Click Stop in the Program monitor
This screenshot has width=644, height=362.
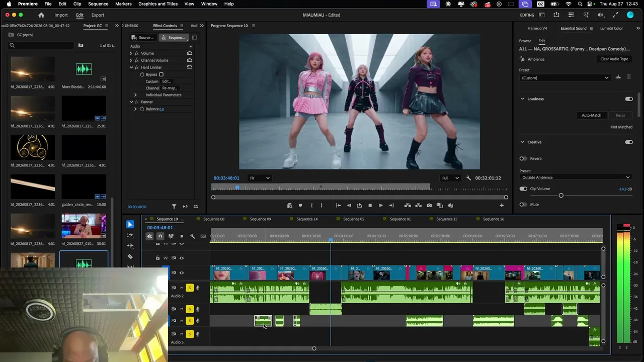coord(370,205)
